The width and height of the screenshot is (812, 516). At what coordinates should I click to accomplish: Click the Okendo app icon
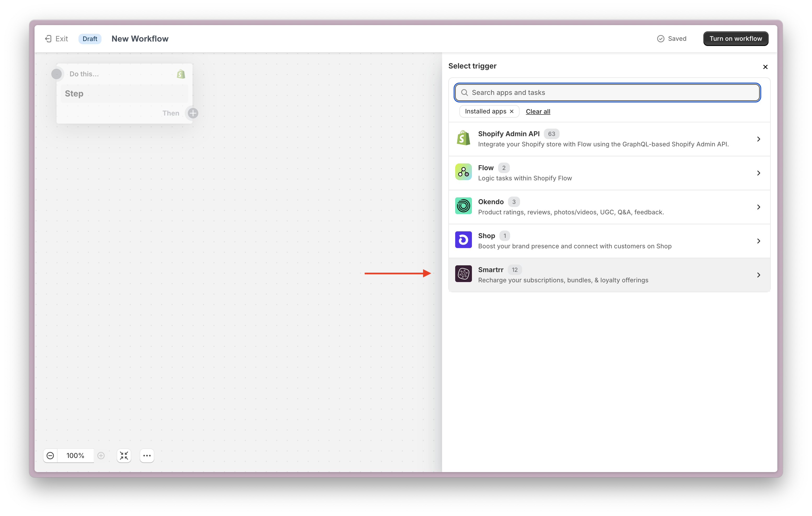[x=463, y=206]
